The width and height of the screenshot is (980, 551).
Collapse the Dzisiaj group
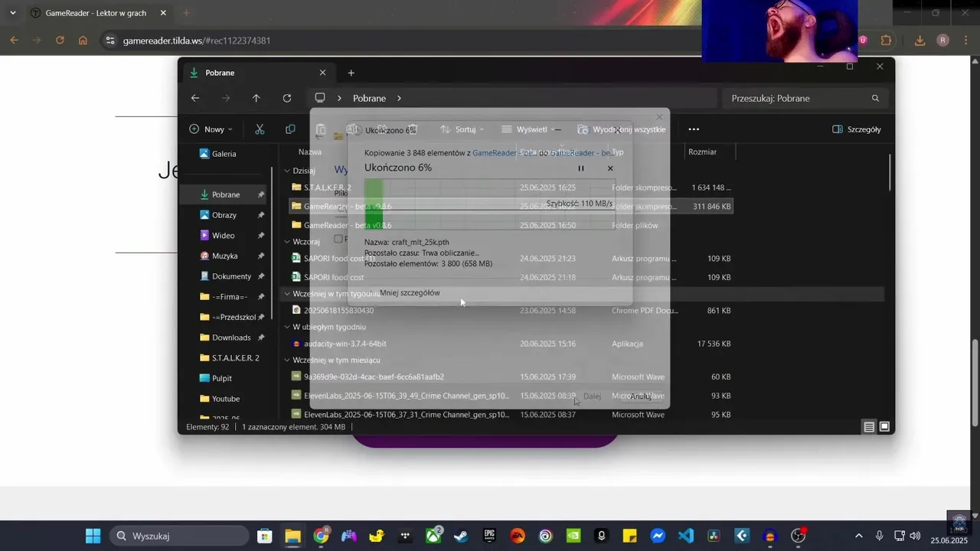287,171
